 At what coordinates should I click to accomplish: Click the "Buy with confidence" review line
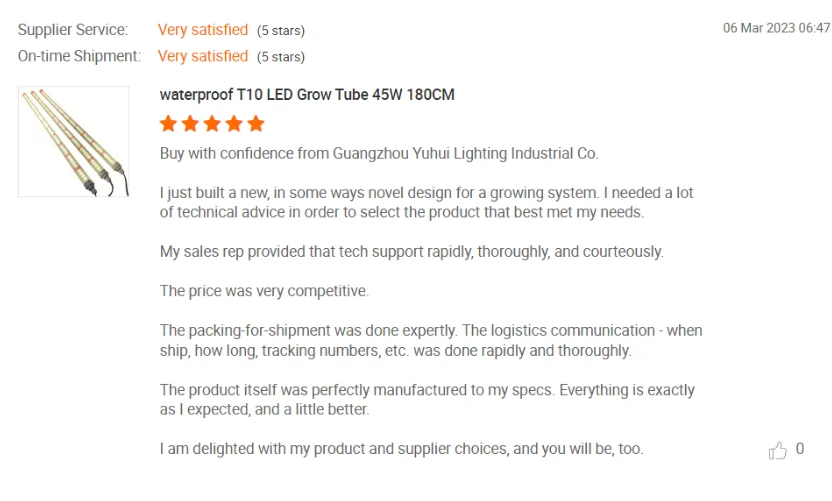click(379, 154)
